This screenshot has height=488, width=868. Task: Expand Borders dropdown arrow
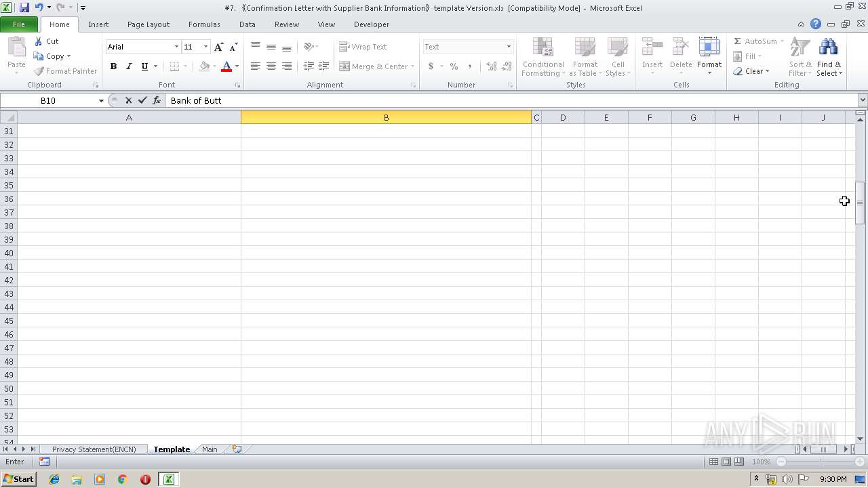pos(184,66)
